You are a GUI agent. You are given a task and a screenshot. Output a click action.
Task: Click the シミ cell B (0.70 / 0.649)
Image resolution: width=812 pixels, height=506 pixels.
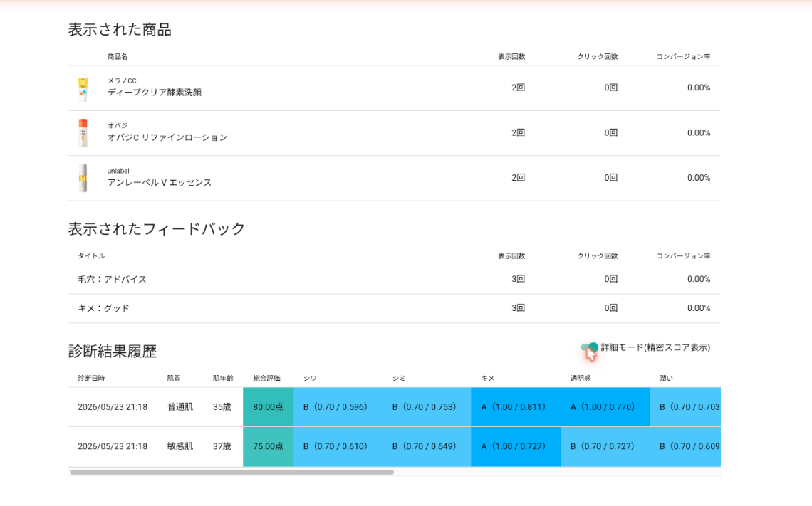point(427,446)
